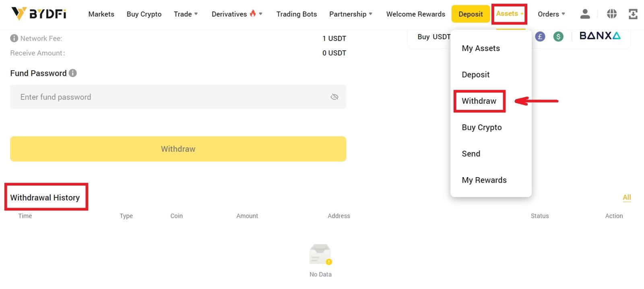Screen dimensions: 644x289
Task: Click the globe language icon
Action: tap(611, 14)
